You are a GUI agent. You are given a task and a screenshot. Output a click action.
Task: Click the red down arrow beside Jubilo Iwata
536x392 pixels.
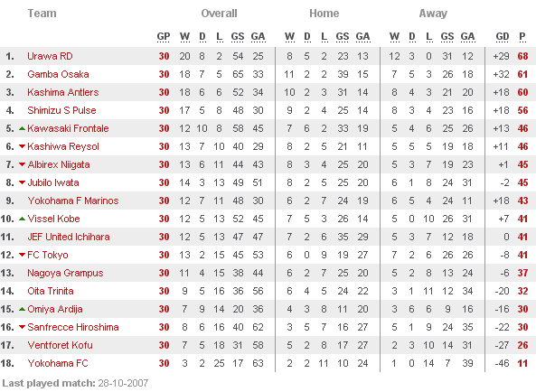pyautogui.click(x=23, y=182)
